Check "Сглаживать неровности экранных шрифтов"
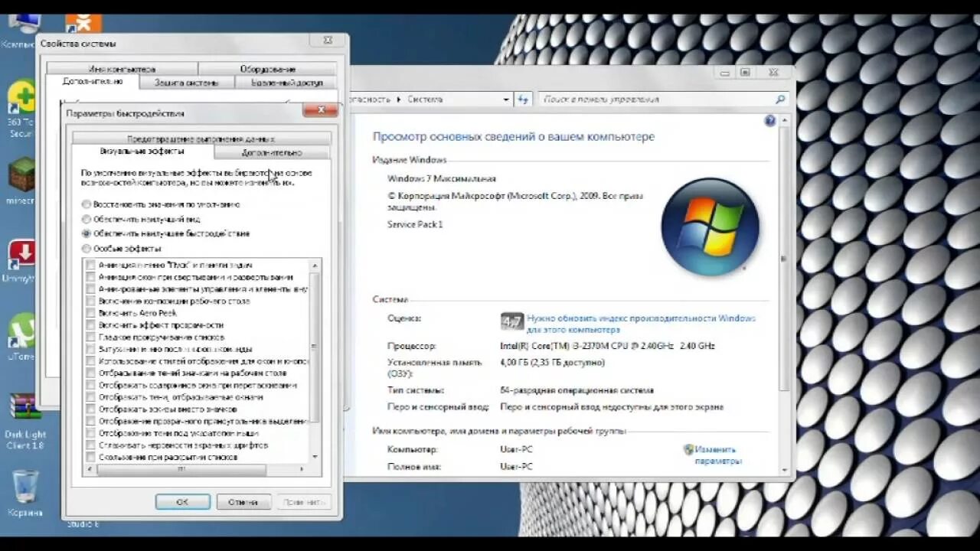 coord(90,445)
